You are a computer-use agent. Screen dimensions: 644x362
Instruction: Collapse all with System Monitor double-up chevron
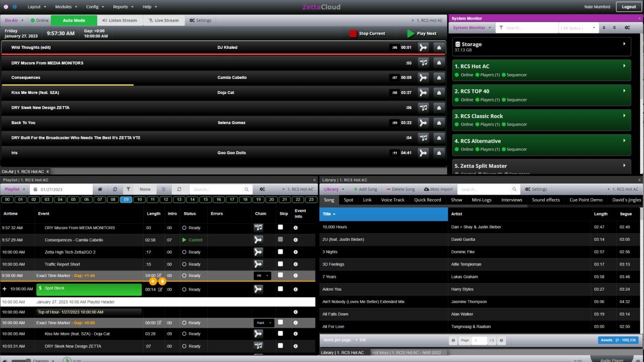(x=604, y=28)
